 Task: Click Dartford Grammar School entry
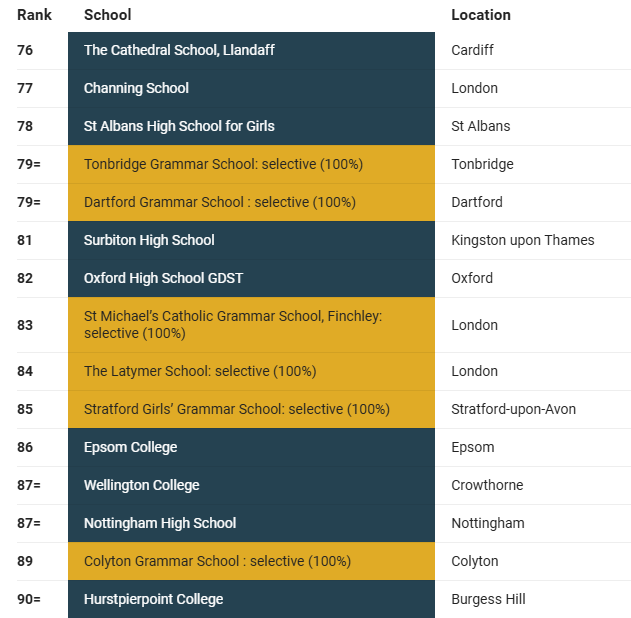click(220, 202)
